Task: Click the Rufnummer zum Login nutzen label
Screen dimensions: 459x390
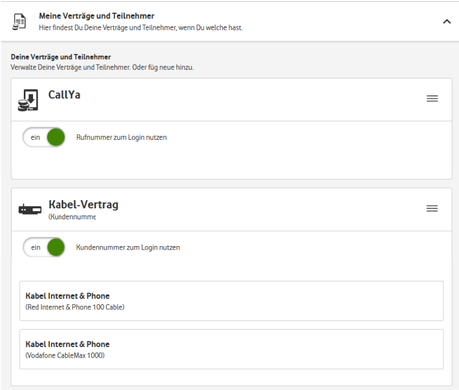Action: click(122, 137)
